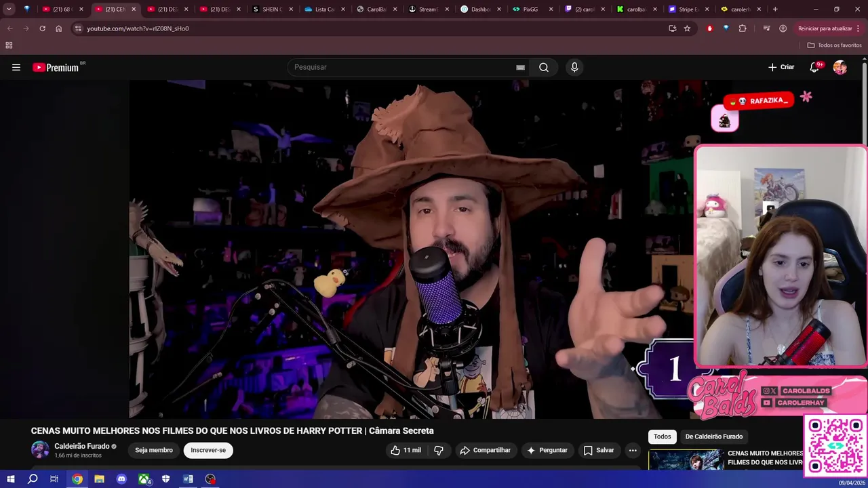Open Chrome three-dot menu

point(859,28)
